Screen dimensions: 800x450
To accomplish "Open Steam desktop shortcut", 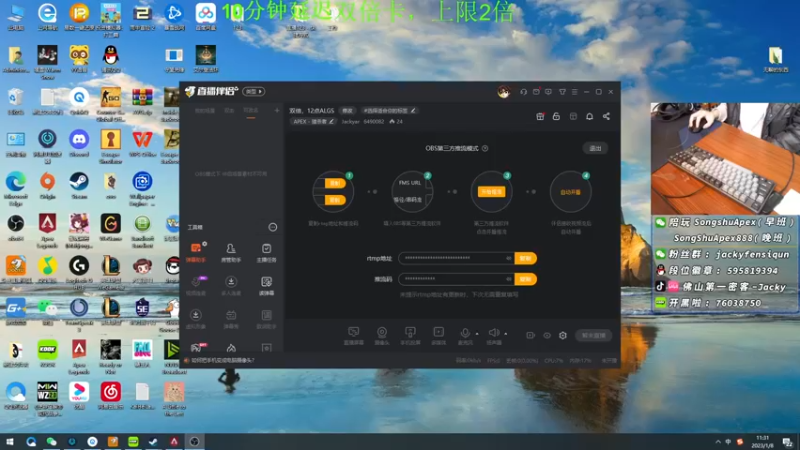I will click(79, 185).
